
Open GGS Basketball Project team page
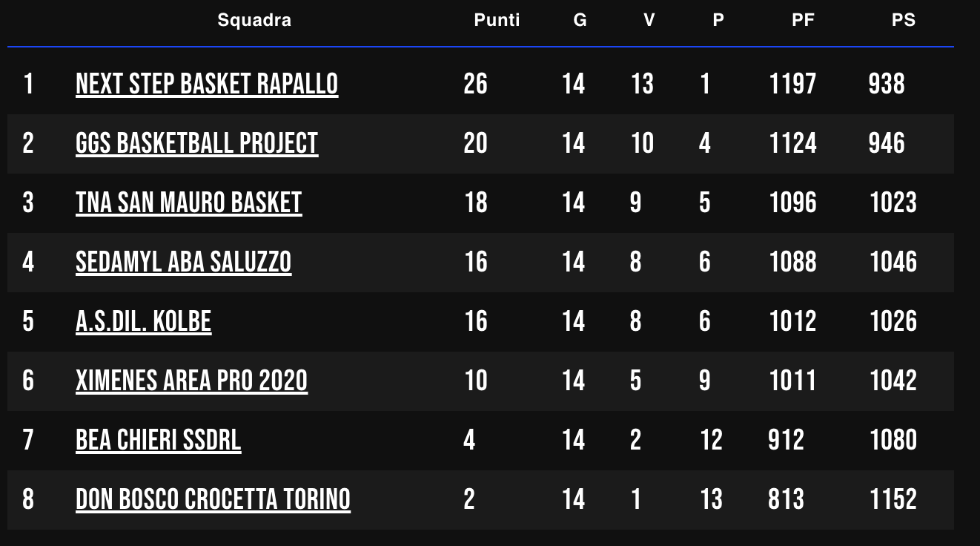196,143
